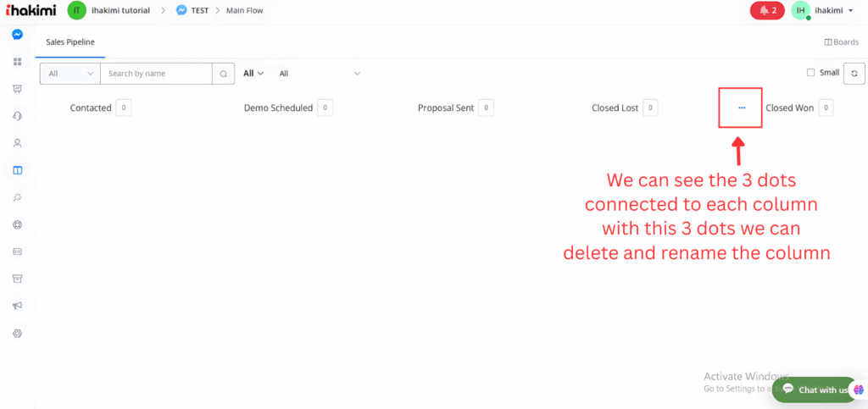Open the Chat with us button

point(815,390)
